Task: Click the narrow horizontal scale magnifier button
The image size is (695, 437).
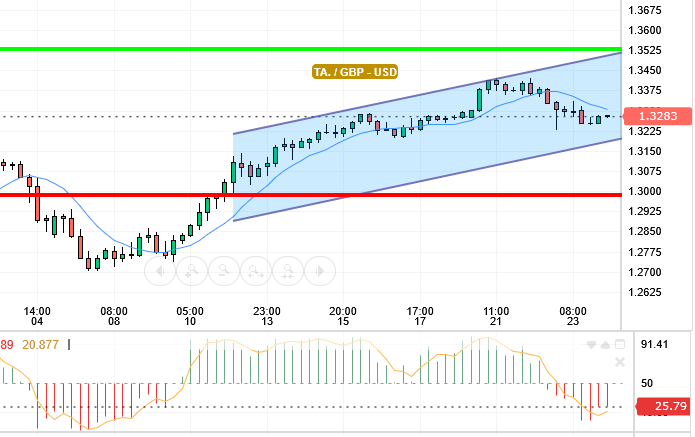Action: pyautogui.click(x=288, y=271)
